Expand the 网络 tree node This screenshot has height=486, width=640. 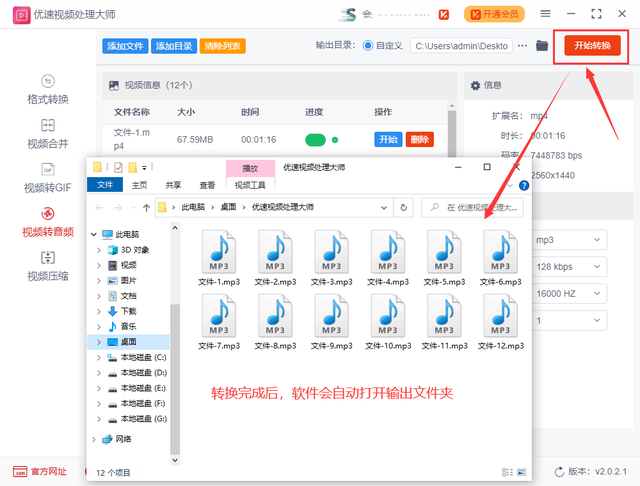click(x=94, y=439)
